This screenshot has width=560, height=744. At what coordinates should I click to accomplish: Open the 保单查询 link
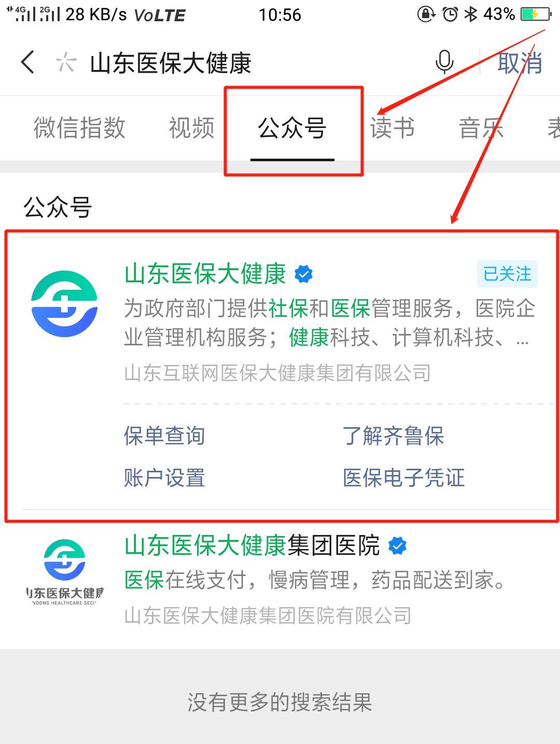pos(164,436)
